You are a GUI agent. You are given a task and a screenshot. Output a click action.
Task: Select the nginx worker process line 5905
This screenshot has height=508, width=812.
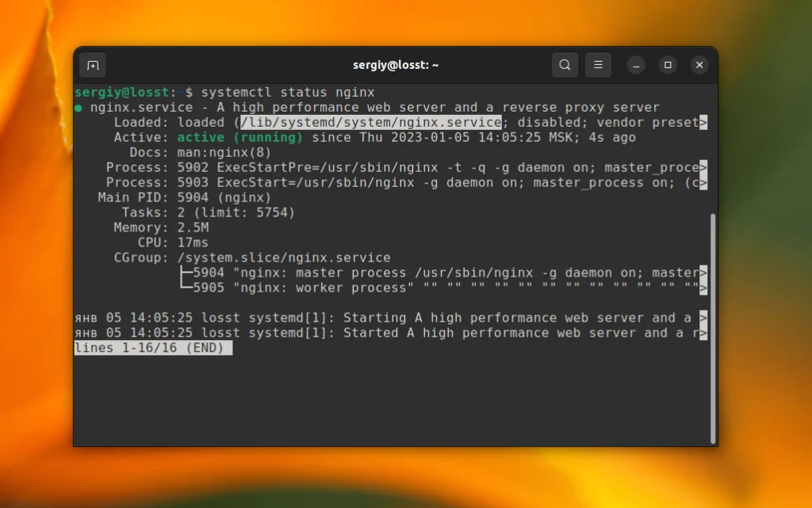coord(317,287)
